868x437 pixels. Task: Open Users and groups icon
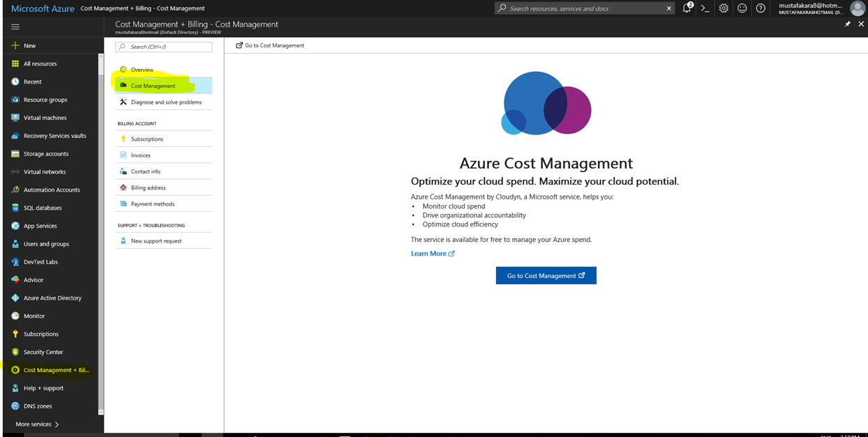(15, 244)
